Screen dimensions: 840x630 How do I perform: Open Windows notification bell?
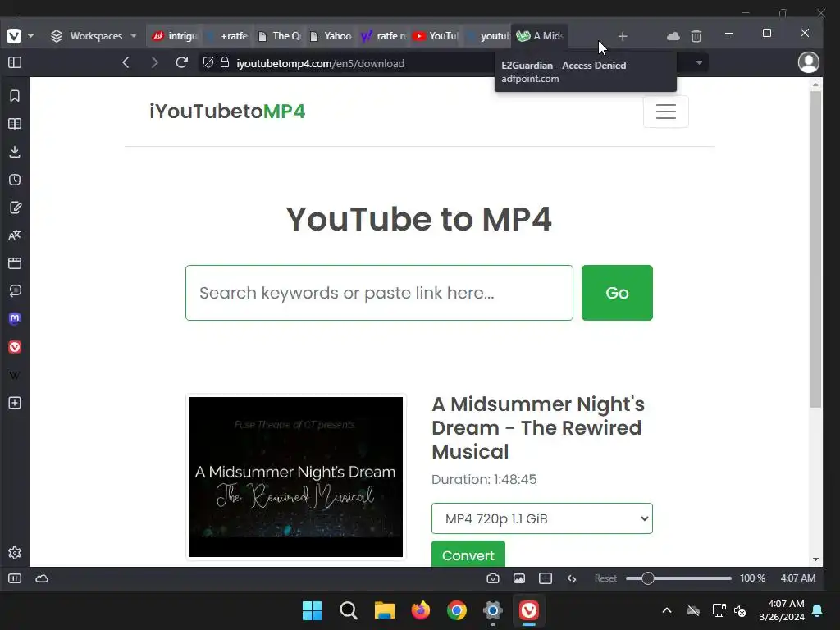[818, 610]
